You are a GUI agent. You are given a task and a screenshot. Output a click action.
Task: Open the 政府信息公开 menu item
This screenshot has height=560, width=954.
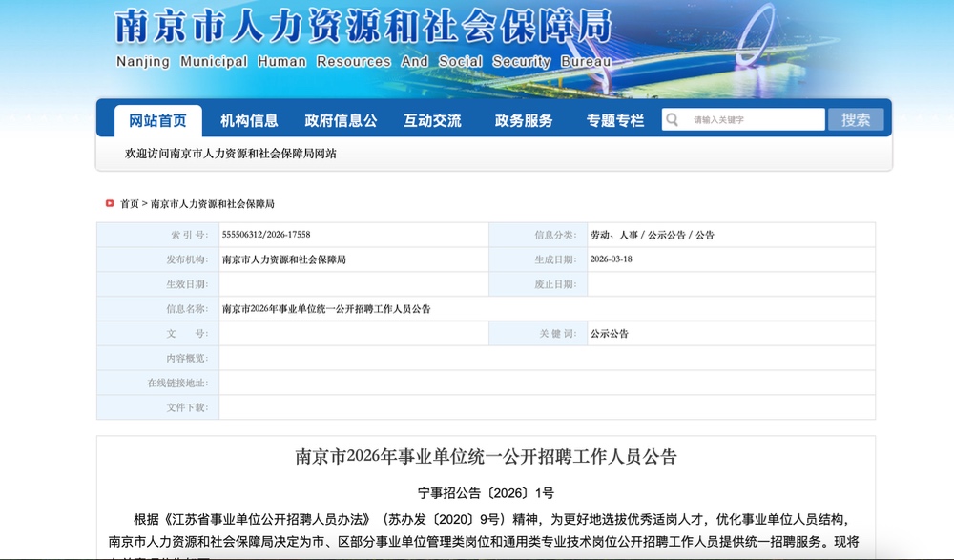pos(341,121)
